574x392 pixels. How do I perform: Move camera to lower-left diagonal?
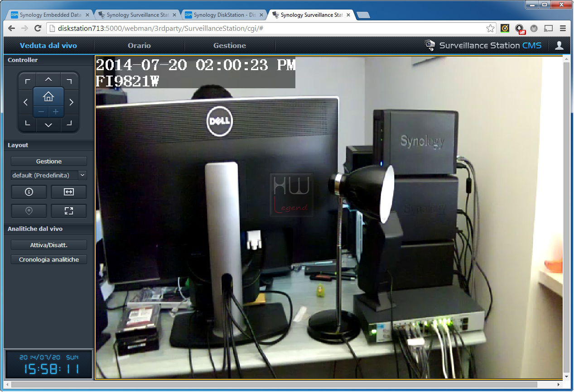pos(28,123)
